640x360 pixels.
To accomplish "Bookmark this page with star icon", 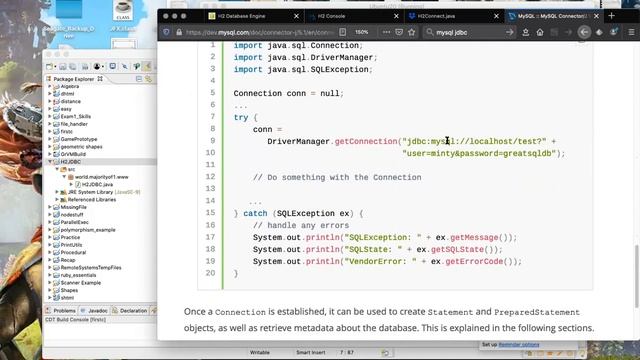I will (x=411, y=32).
